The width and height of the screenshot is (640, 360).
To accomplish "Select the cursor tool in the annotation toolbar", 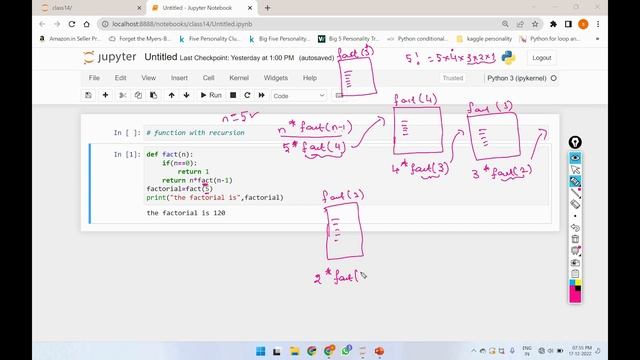I will pyautogui.click(x=575, y=169).
